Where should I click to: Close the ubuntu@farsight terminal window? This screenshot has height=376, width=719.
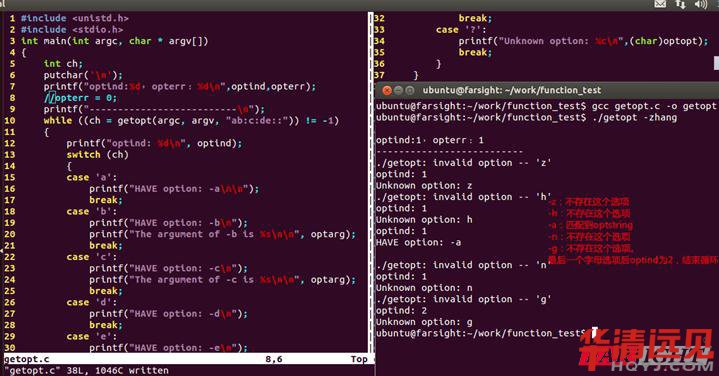[x=387, y=90]
